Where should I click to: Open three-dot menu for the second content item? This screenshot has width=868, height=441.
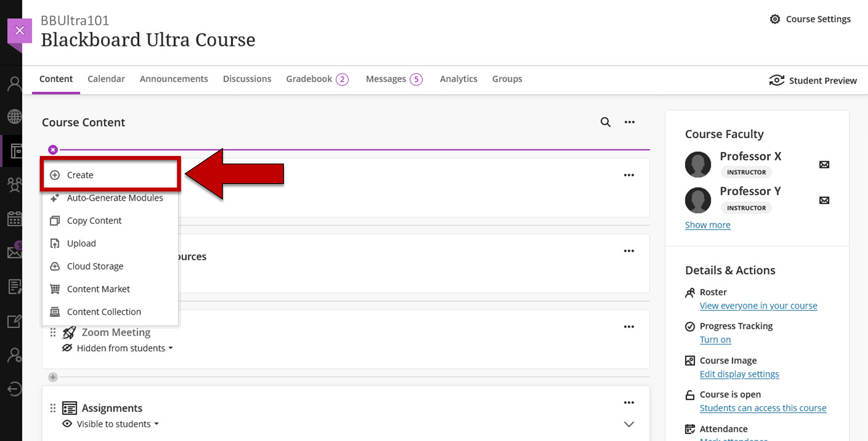(629, 251)
